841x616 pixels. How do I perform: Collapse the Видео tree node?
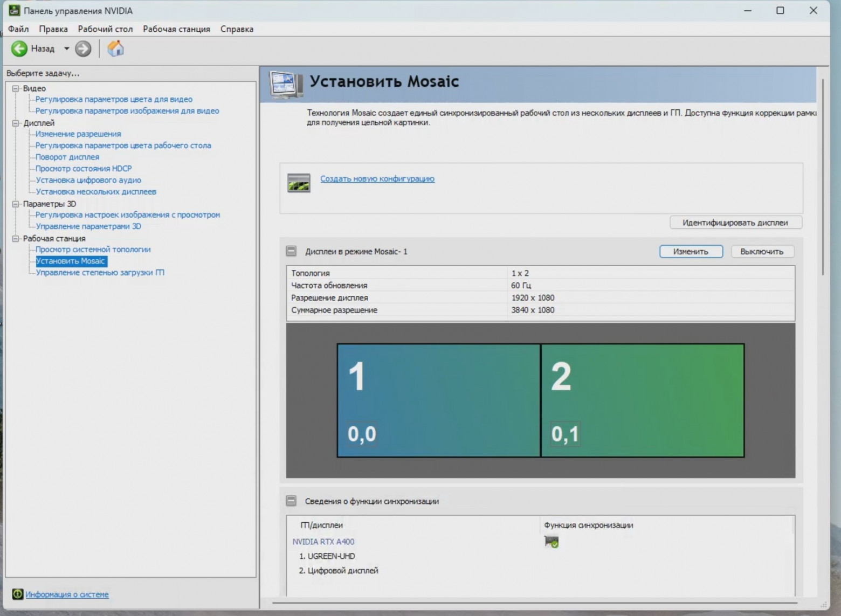pyautogui.click(x=16, y=88)
